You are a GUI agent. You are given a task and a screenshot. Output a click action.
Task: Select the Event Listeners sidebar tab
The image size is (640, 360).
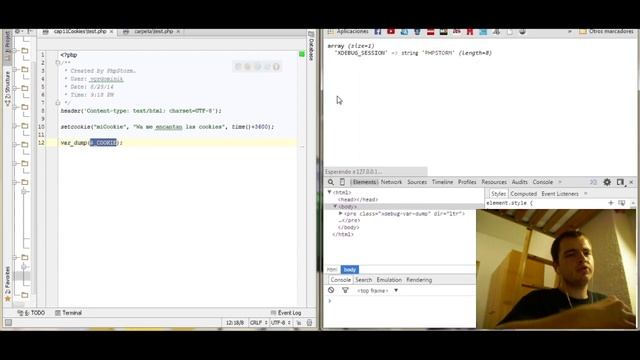coord(560,194)
